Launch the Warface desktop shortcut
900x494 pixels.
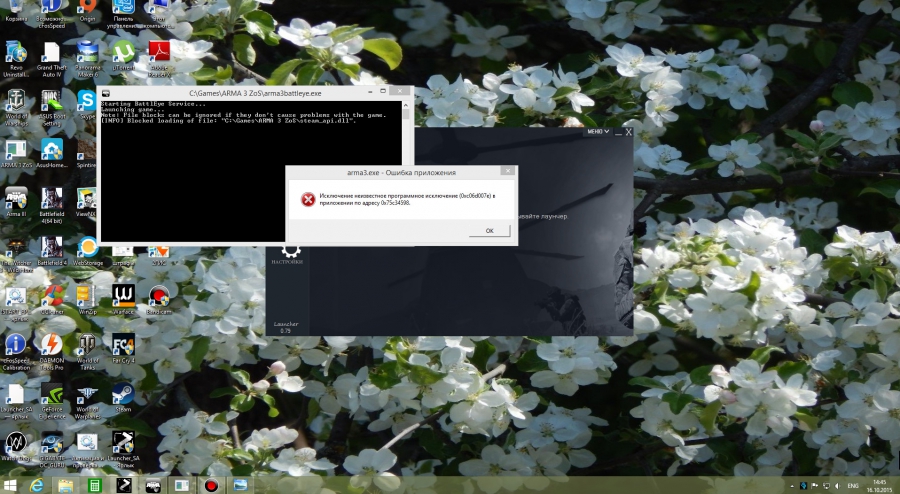pos(123,300)
